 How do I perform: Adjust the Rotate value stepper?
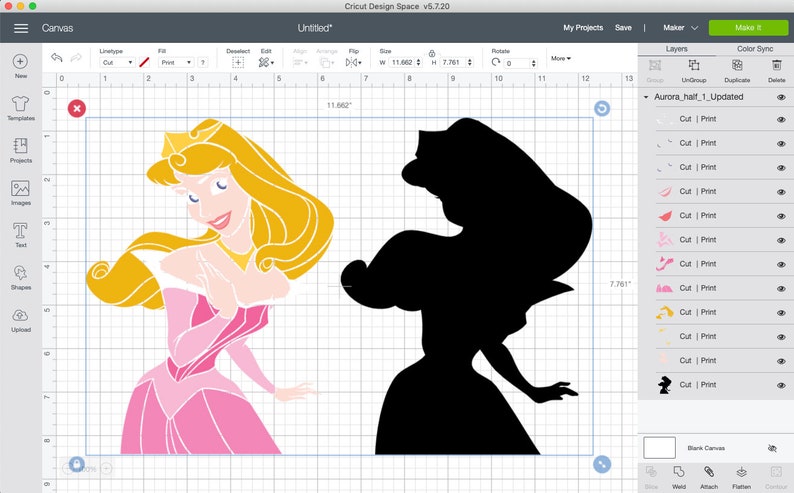(533, 63)
